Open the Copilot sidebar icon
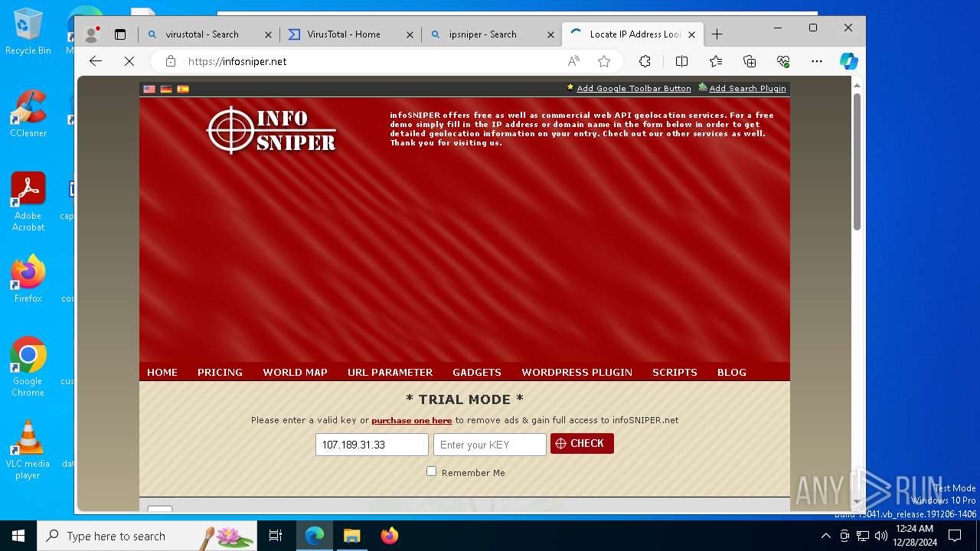Viewport: 980px width, 551px height. pyautogui.click(x=849, y=61)
